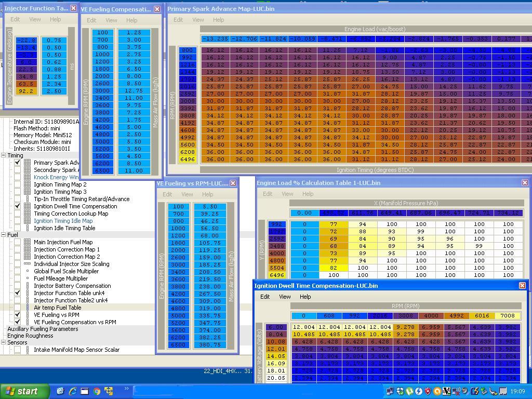
Task: Click the Ignition Timing Map 2 grid icon
Action: (x=28, y=184)
